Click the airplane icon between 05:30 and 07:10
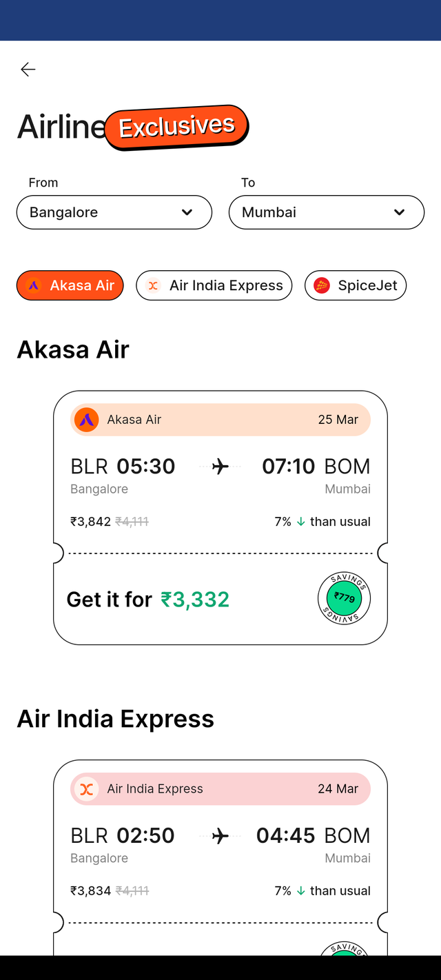The width and height of the screenshot is (441, 980). click(220, 467)
